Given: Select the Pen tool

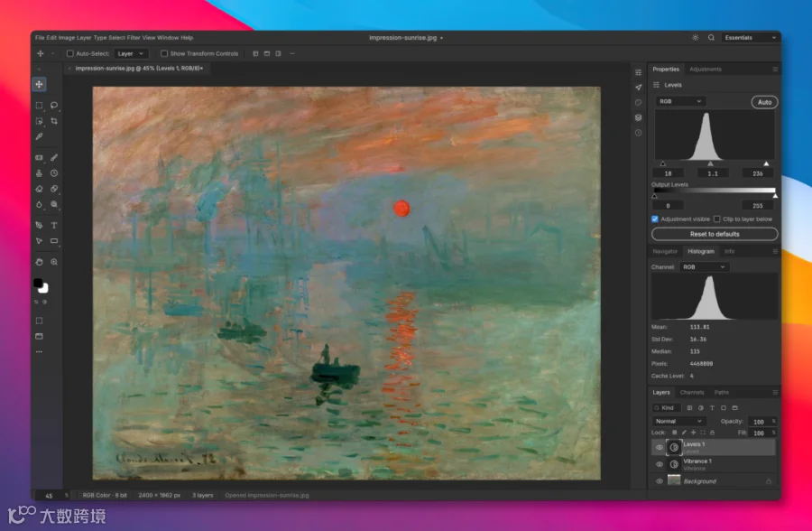Looking at the screenshot, I should click(x=40, y=225).
